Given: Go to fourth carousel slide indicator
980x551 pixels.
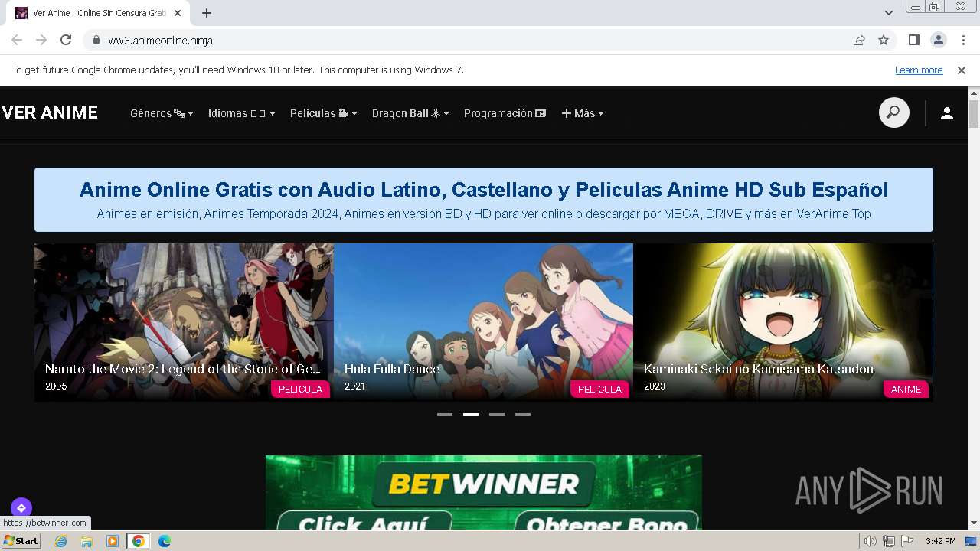Looking at the screenshot, I should pyautogui.click(x=523, y=414).
